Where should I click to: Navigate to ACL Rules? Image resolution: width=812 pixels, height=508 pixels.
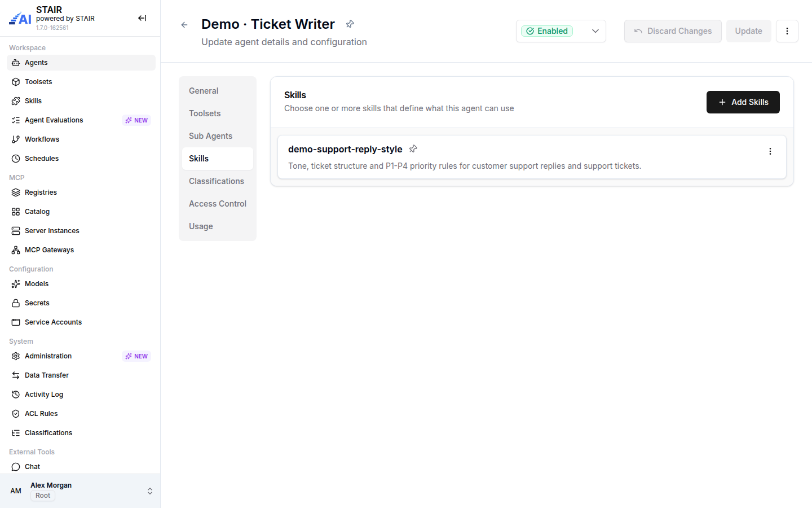(81, 414)
